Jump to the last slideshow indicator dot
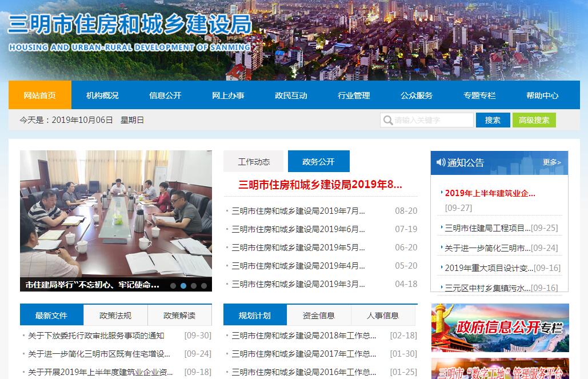Image resolution: width=588 pixels, height=379 pixels. click(204, 285)
